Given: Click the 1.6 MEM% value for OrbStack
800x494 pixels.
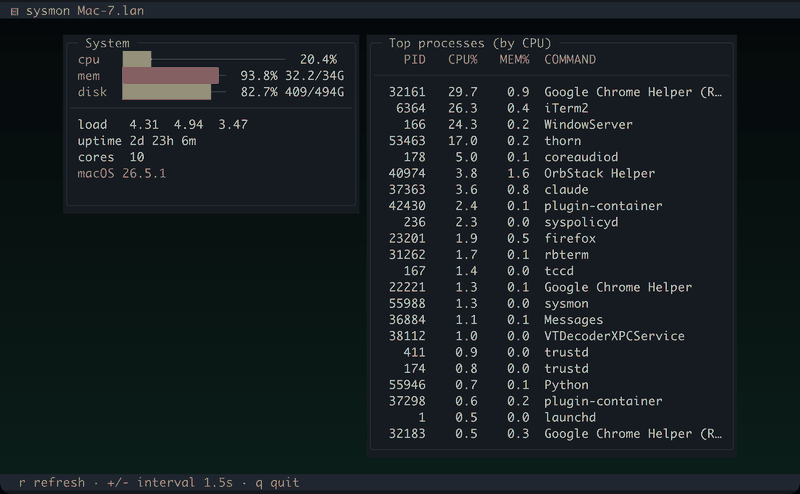Looking at the screenshot, I should click(x=518, y=174).
